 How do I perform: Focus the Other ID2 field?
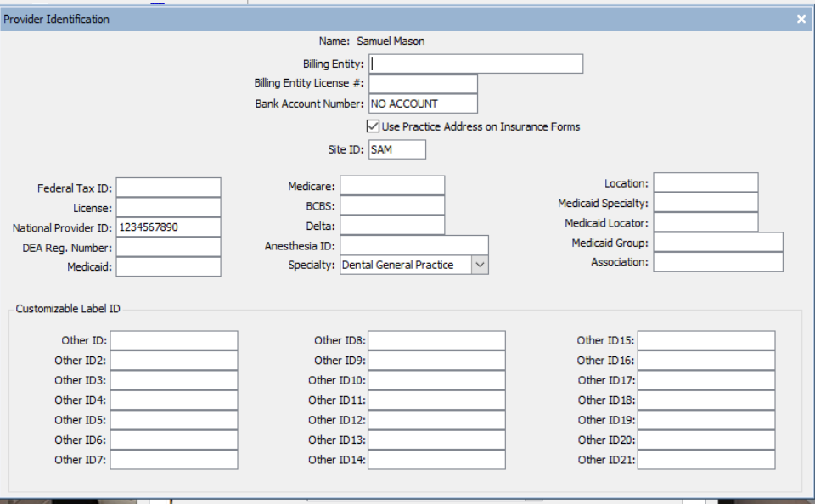174,360
